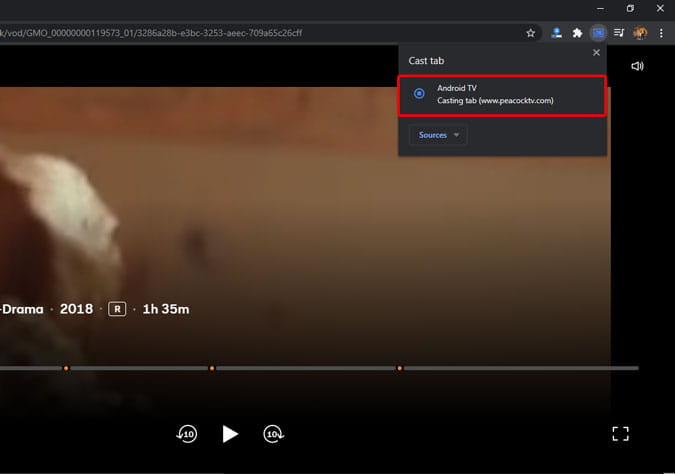Screen dimensions: 675x474
Task: Click the address bar URL
Action: coord(151,33)
